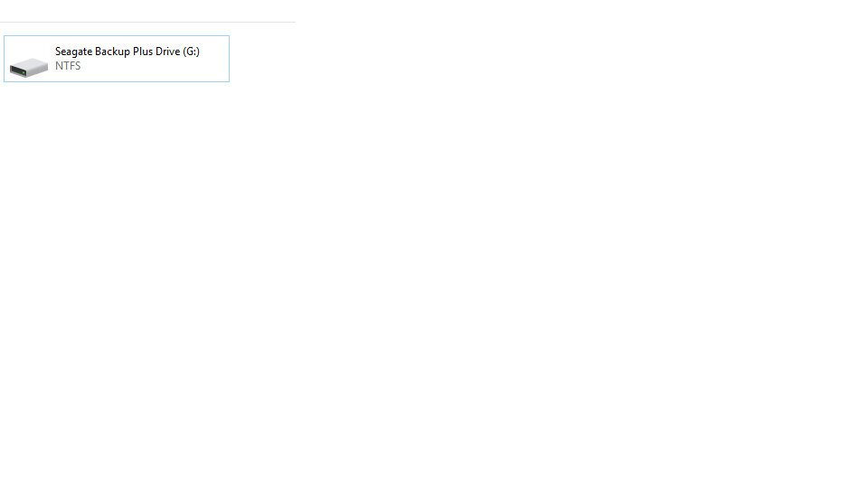Image resolution: width=868 pixels, height=488 pixels.
Task: Select the Seagate Backup Plus Drive tile
Action: pyautogui.click(x=117, y=59)
